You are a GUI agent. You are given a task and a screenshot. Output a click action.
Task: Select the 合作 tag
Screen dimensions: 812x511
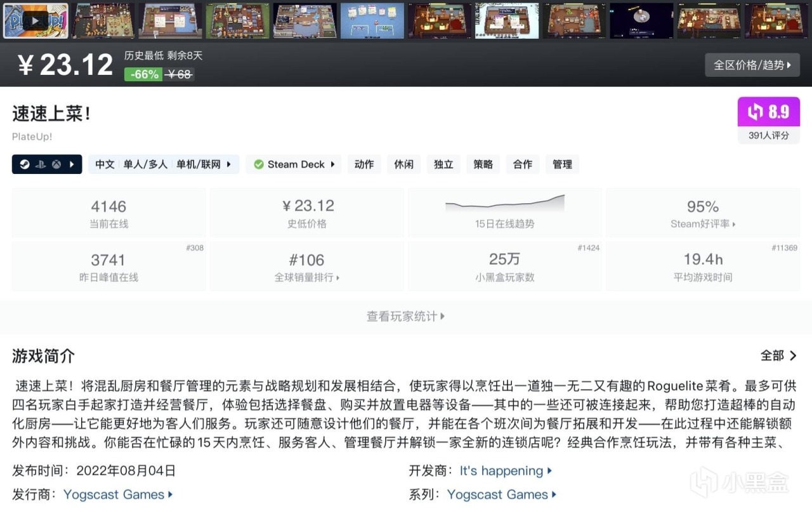[523, 164]
